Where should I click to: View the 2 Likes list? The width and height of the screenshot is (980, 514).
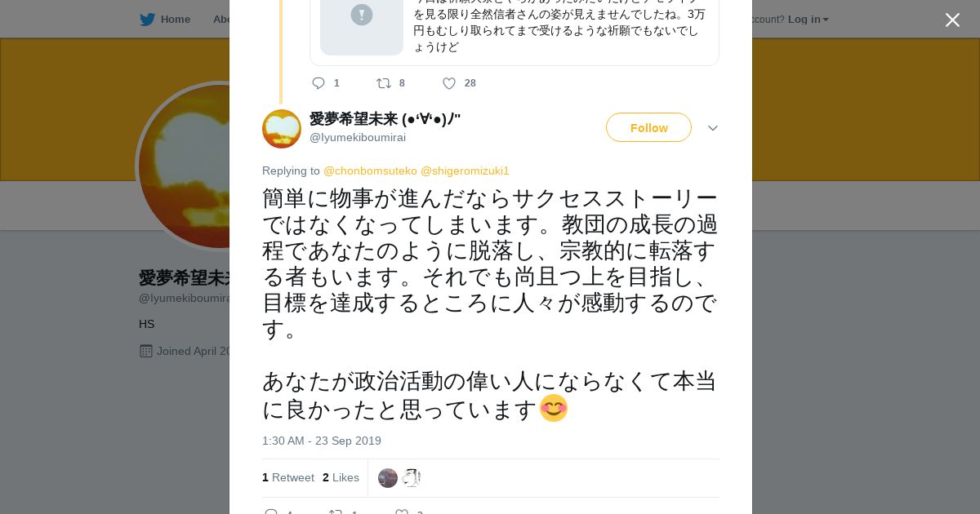click(341, 477)
